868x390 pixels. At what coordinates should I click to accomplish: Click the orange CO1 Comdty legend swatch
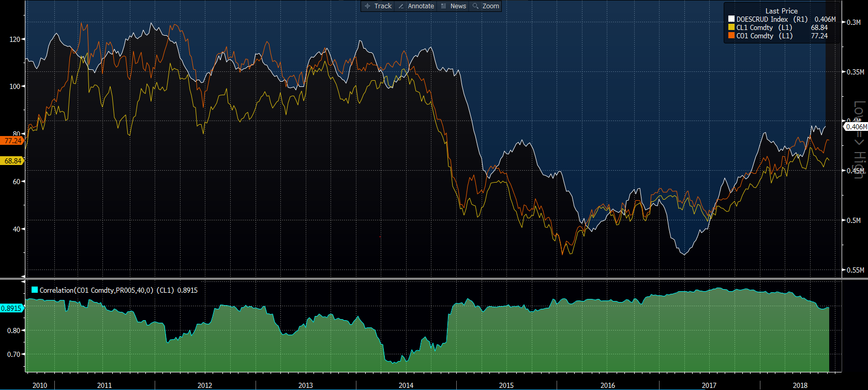[731, 36]
